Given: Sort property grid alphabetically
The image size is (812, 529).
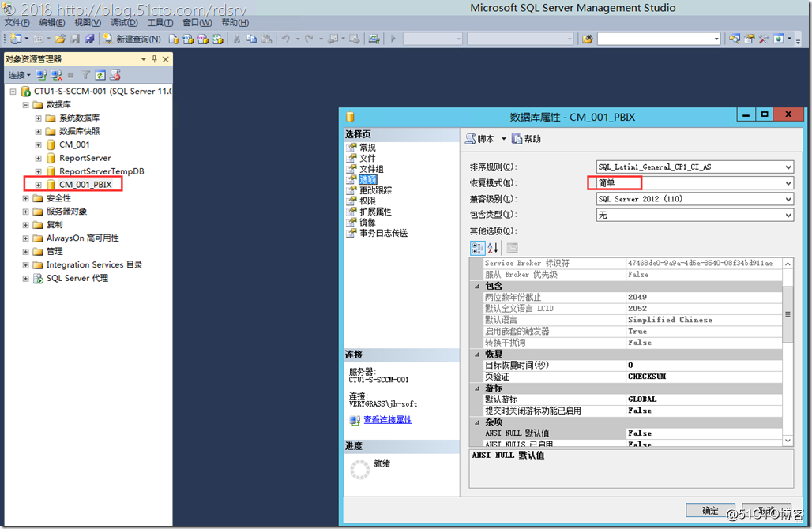Looking at the screenshot, I should (492, 248).
